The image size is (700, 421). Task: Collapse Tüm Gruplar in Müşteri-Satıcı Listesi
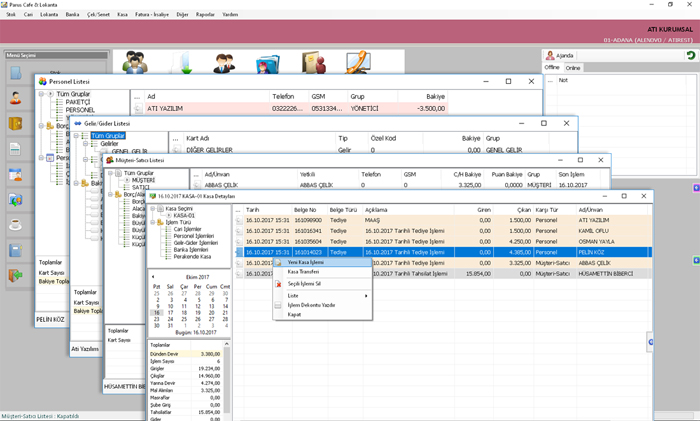click(x=110, y=173)
